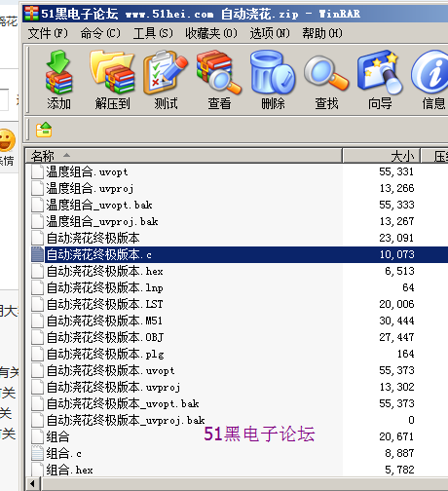Click the WinRAR title bar app icon

tap(31, 14)
